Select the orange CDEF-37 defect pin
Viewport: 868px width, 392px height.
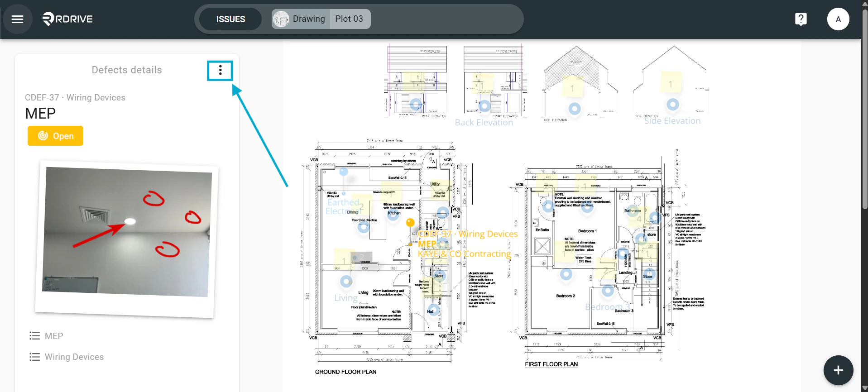pyautogui.click(x=410, y=223)
